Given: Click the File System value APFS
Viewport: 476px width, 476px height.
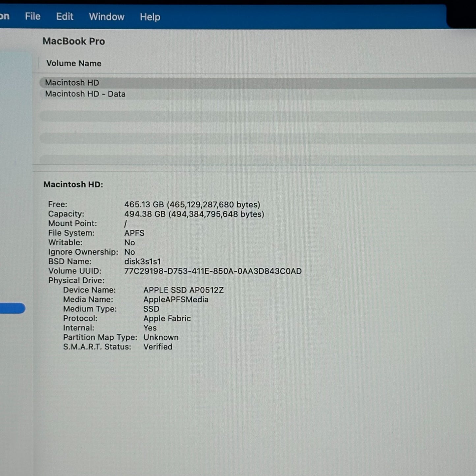Looking at the screenshot, I should (x=134, y=233).
